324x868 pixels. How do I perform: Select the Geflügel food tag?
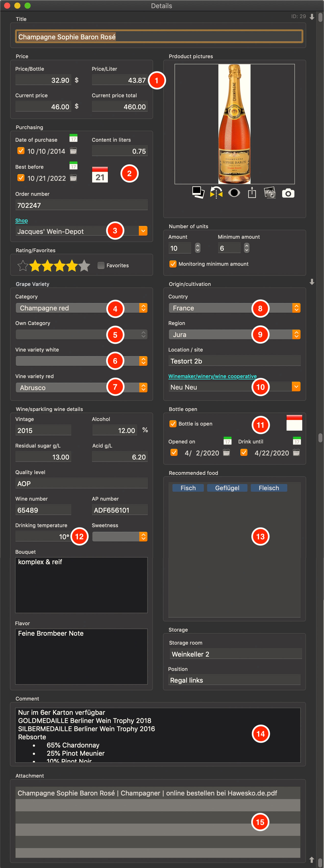click(227, 488)
